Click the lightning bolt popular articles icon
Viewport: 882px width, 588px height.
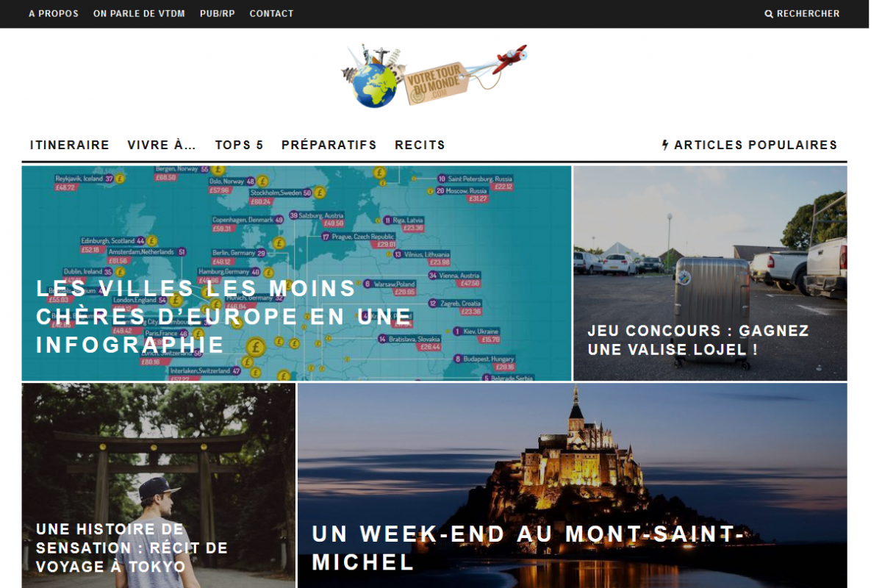tap(665, 145)
